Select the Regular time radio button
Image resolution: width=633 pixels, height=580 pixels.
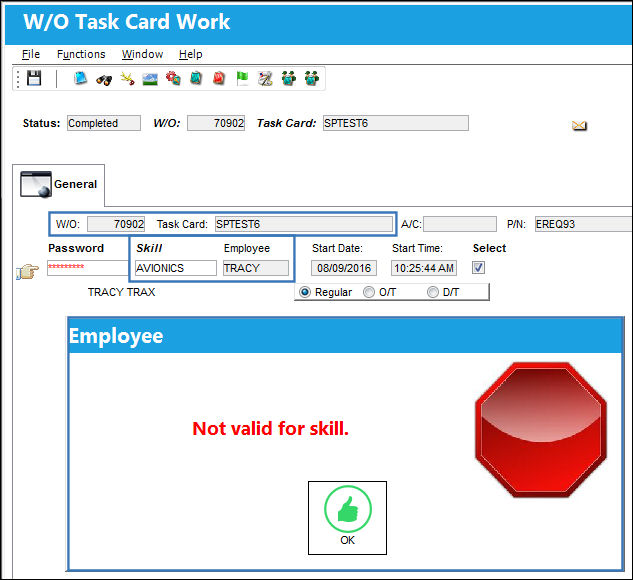[305, 292]
